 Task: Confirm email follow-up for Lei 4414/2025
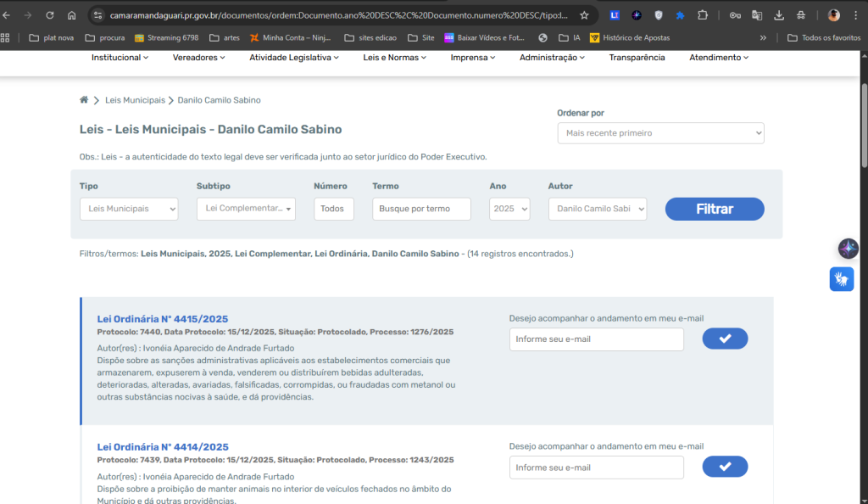[725, 467]
